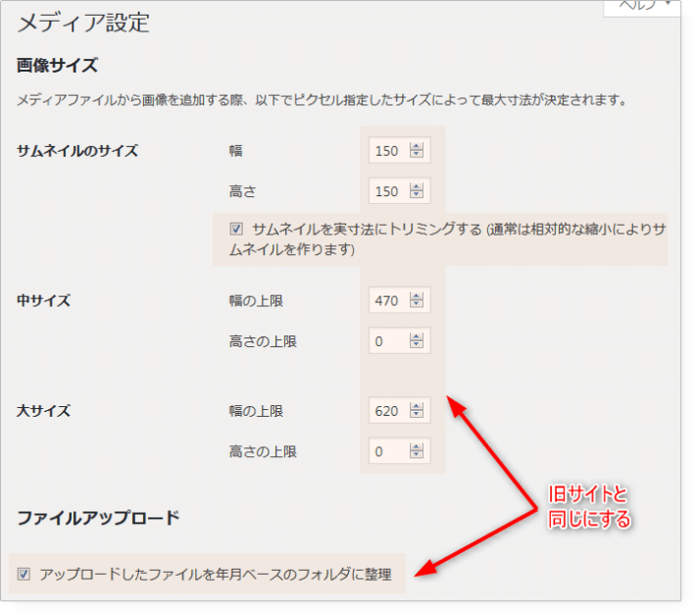
Task: Click the アップロードしたファイルを年月ベース label text
Action: pos(216,575)
